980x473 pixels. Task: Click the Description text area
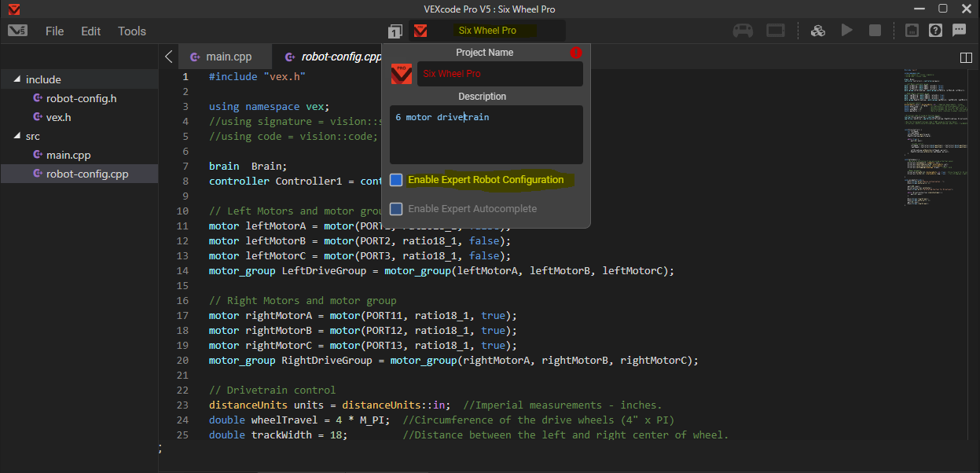[486, 134]
